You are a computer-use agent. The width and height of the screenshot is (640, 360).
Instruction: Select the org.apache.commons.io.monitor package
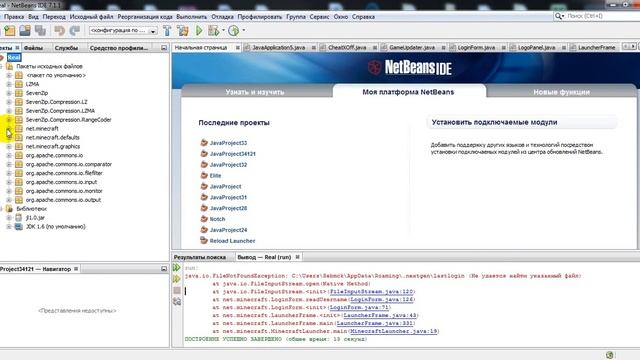[x=64, y=191]
